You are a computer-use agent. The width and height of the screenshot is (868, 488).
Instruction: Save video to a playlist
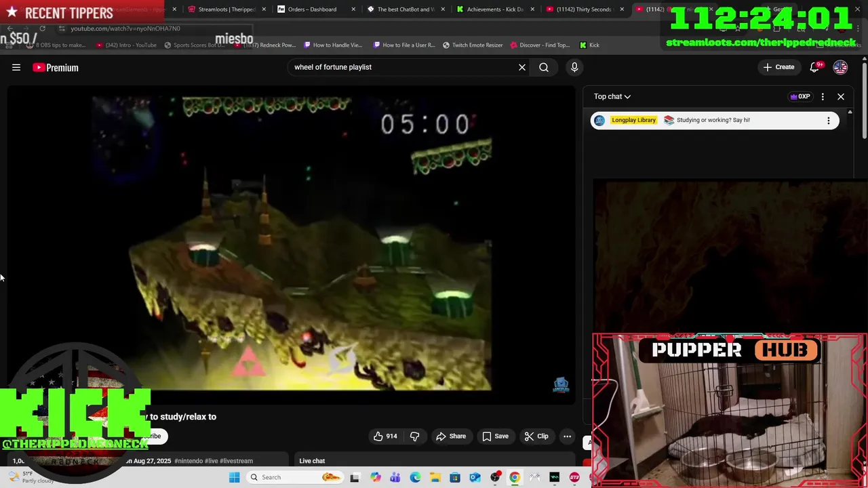(495, 436)
